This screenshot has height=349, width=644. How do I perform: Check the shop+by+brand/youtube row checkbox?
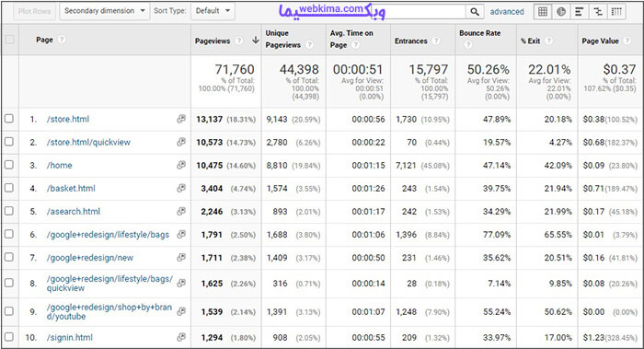[x=9, y=311]
